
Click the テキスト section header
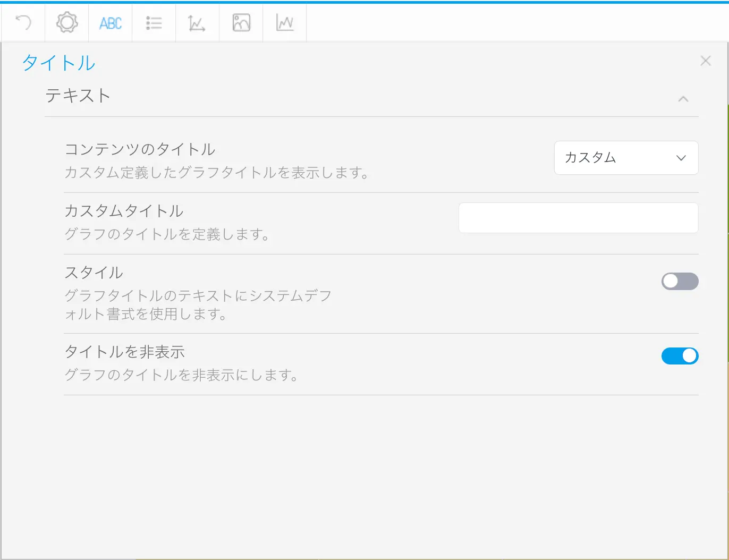(78, 96)
